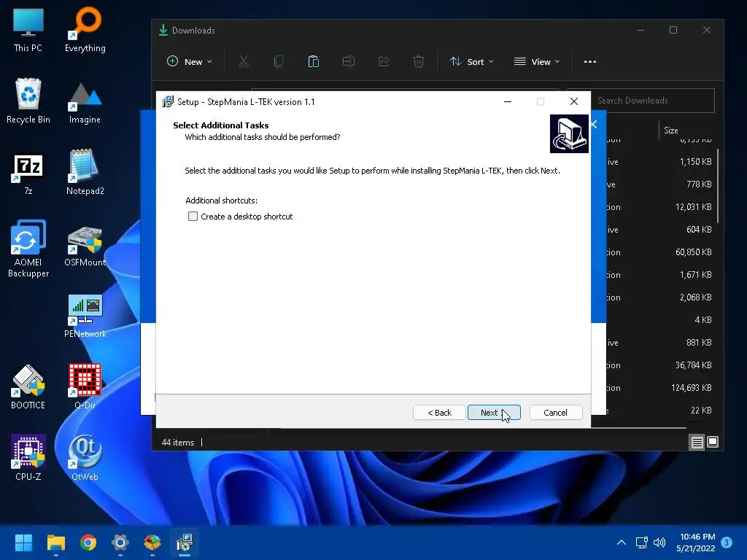This screenshot has width=747, height=560.
Task: Open the QtWeb browser shortcut
Action: (85, 458)
